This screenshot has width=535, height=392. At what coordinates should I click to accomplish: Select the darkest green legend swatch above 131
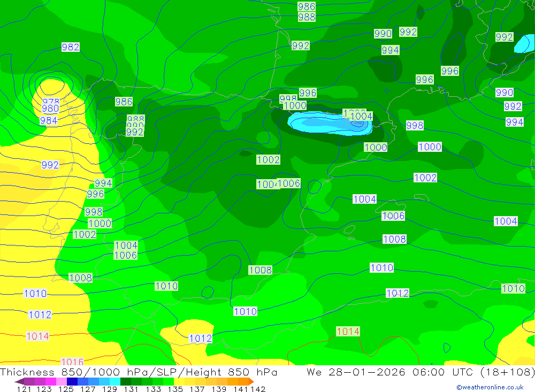pyautogui.click(x=126, y=381)
